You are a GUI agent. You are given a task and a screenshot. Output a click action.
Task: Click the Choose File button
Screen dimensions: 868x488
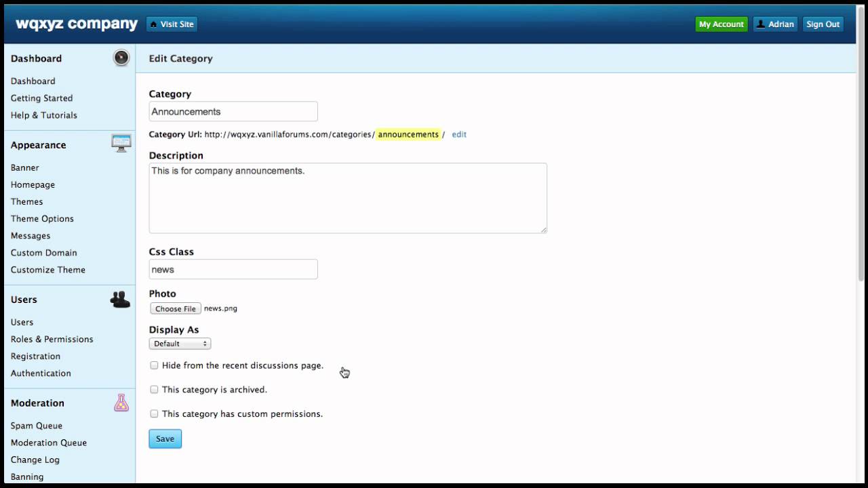(176, 308)
